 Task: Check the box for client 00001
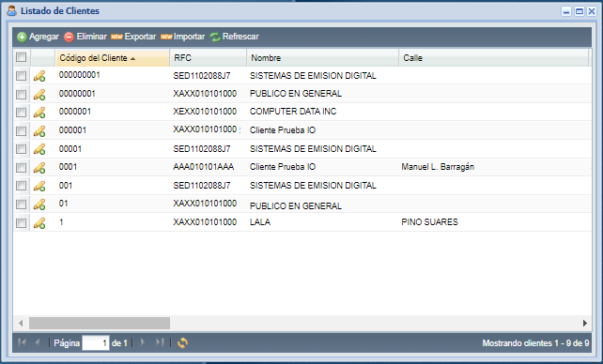coord(22,149)
